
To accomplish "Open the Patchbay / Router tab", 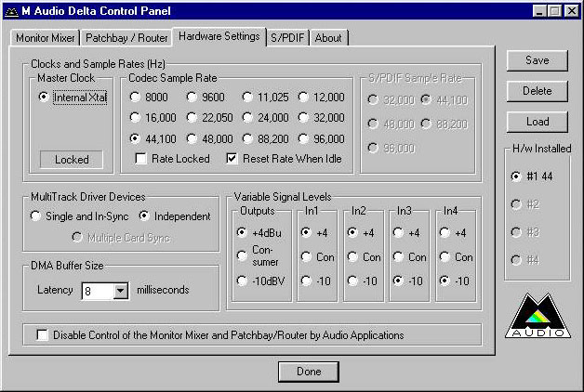I will [126, 38].
